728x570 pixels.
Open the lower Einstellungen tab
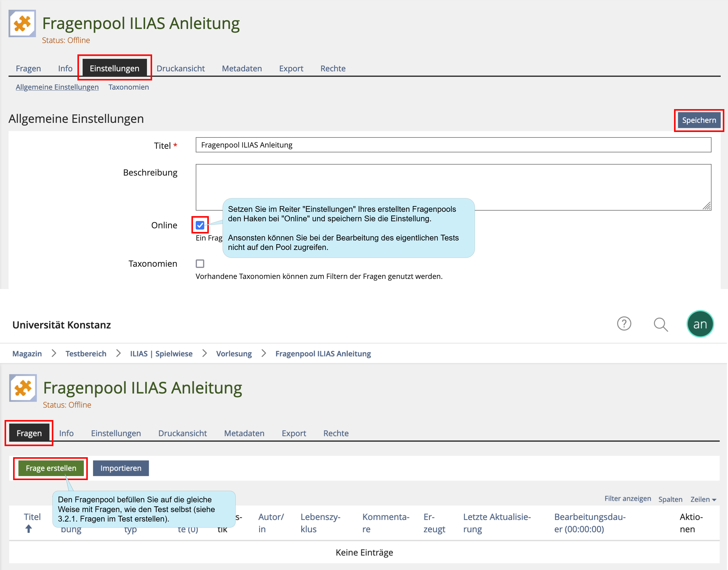(x=116, y=433)
